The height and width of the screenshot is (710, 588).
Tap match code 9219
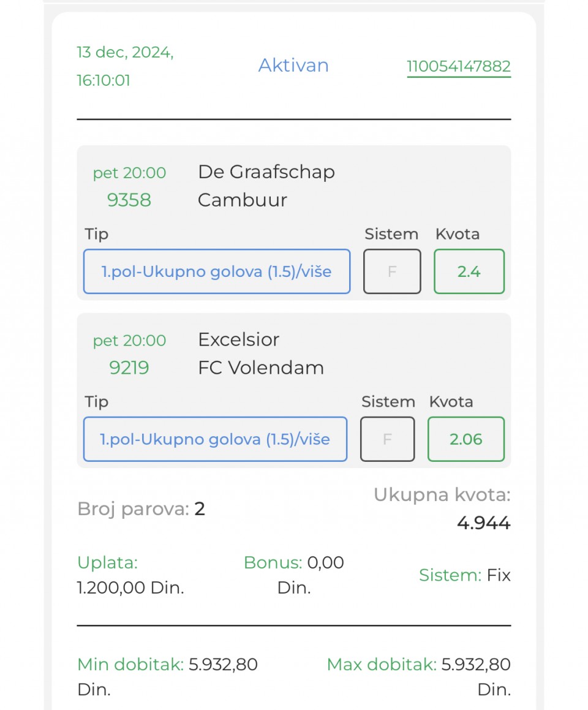[129, 368]
